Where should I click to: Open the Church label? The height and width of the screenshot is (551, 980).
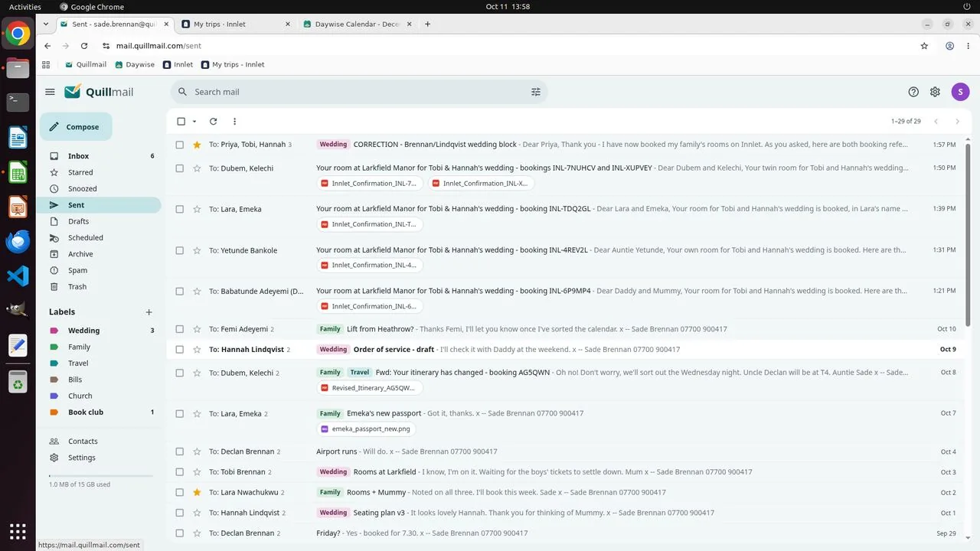coord(100,396)
